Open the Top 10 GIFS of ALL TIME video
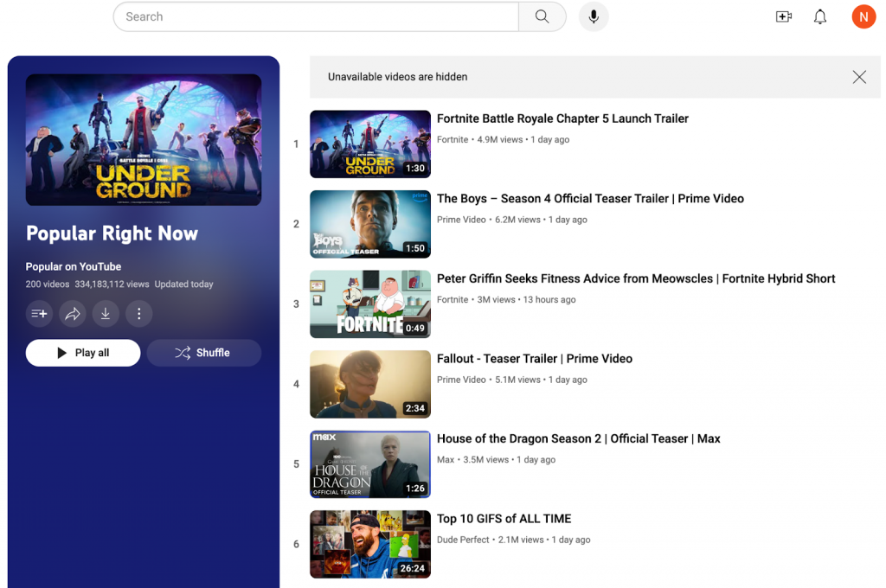This screenshot has height=588, width=886. click(504, 518)
